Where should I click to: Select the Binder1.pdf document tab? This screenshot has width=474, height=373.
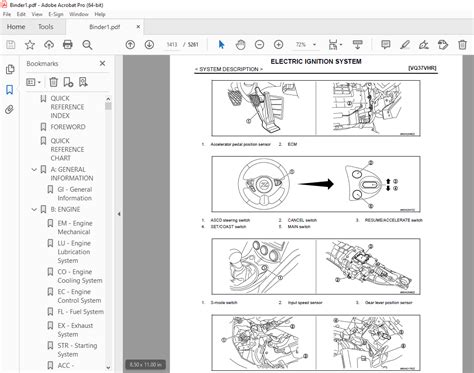[104, 27]
